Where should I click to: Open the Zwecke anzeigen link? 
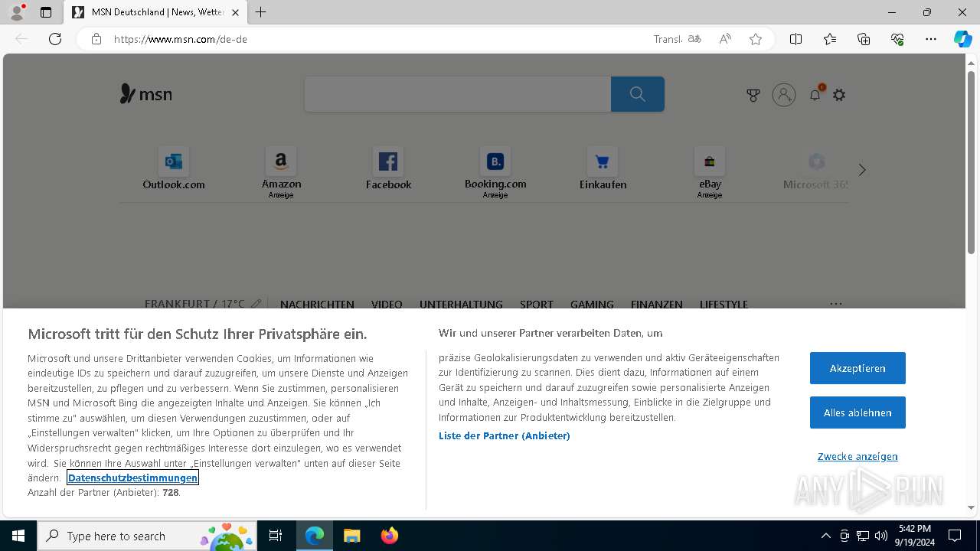click(857, 456)
